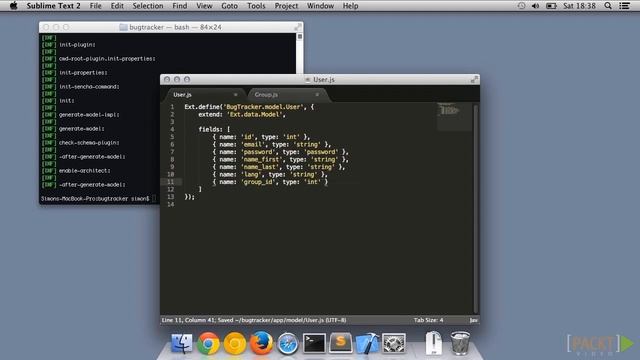Click the file path status text in Sublime
Image resolution: width=640 pixels, height=360 pixels.
click(x=254, y=320)
